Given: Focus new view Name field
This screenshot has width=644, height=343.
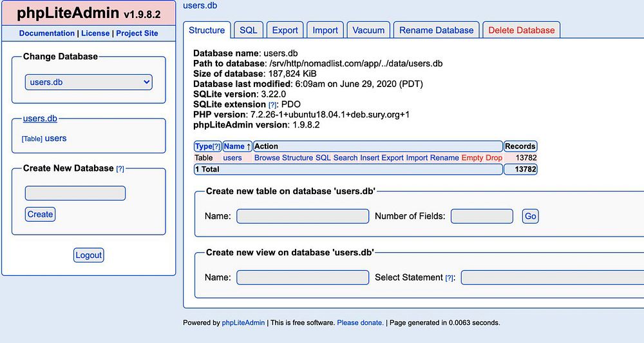Looking at the screenshot, I should click(303, 278).
